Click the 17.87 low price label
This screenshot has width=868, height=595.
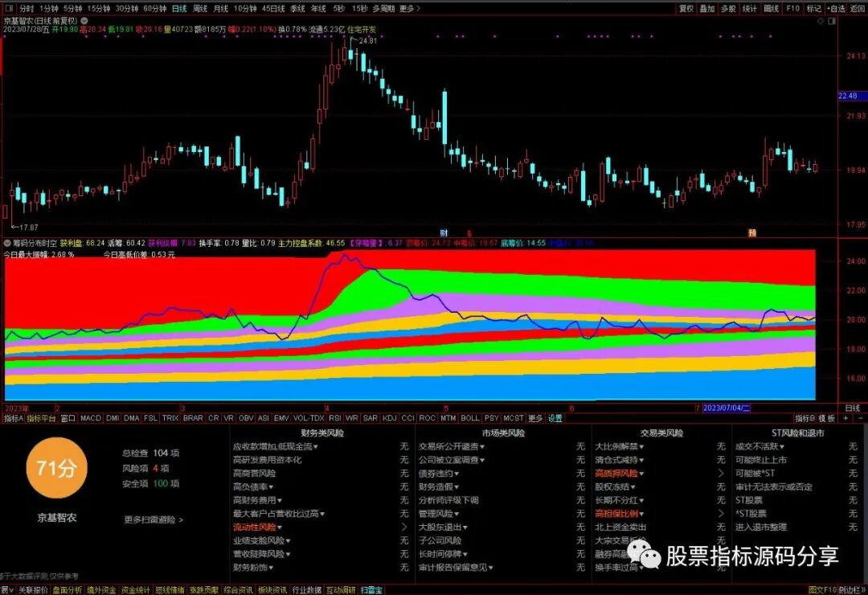coord(28,227)
